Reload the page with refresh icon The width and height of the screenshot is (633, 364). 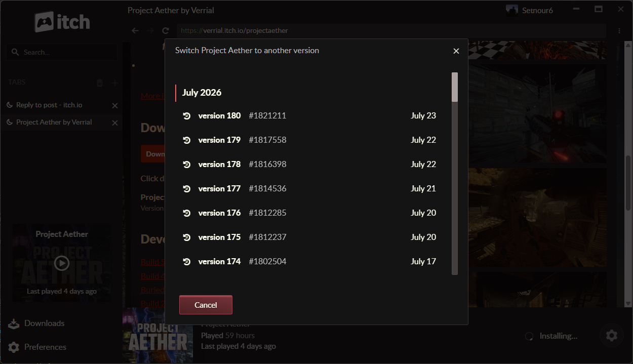tap(165, 31)
